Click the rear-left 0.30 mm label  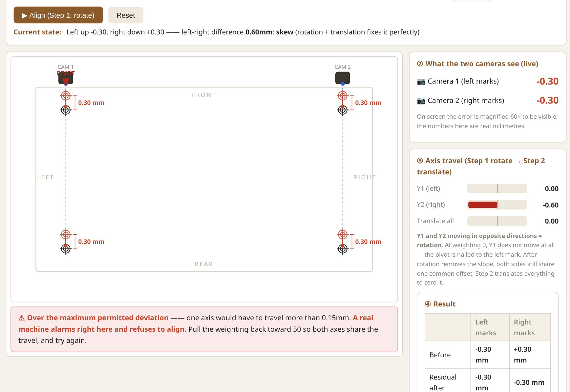91,242
